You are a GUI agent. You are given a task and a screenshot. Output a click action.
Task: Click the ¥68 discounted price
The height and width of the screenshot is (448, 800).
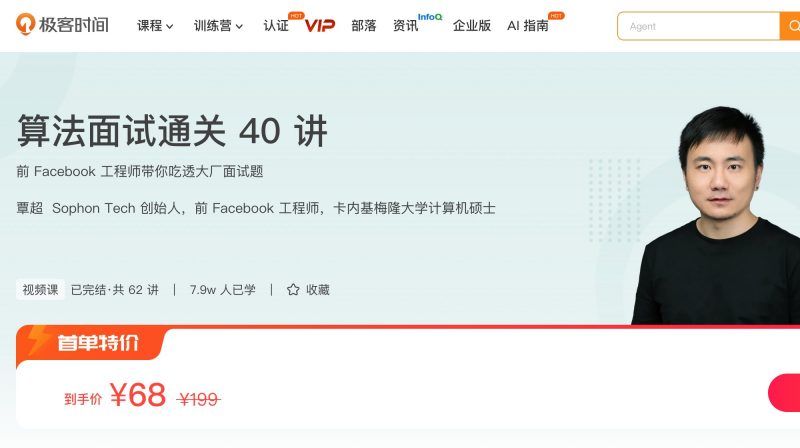tap(138, 395)
